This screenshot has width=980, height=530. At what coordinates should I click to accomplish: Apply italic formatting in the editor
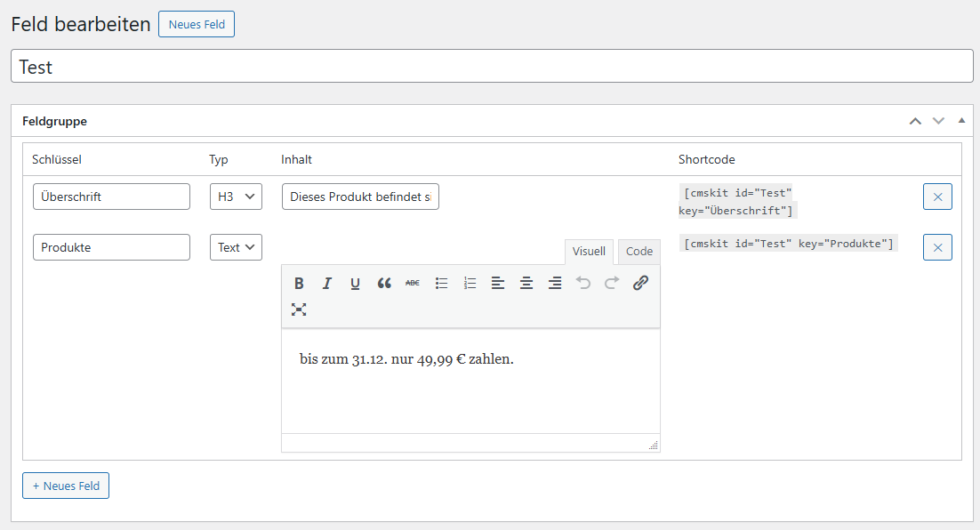point(327,284)
